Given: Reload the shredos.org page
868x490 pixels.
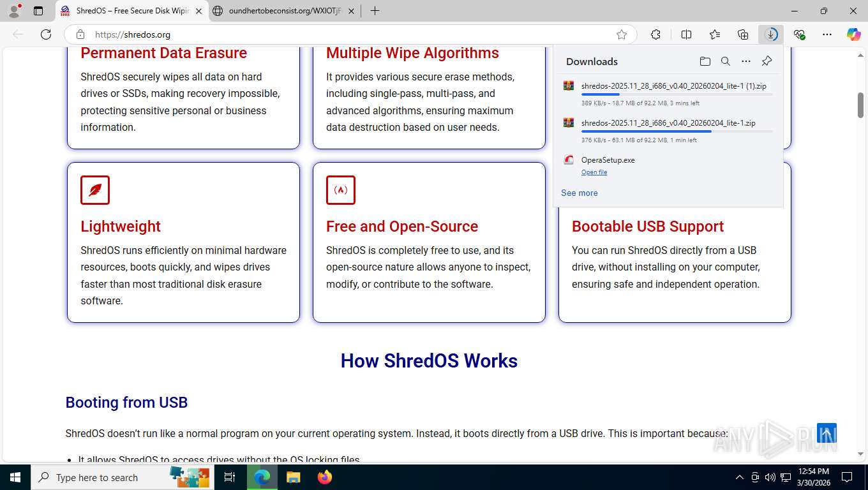Looking at the screenshot, I should click(x=46, y=34).
